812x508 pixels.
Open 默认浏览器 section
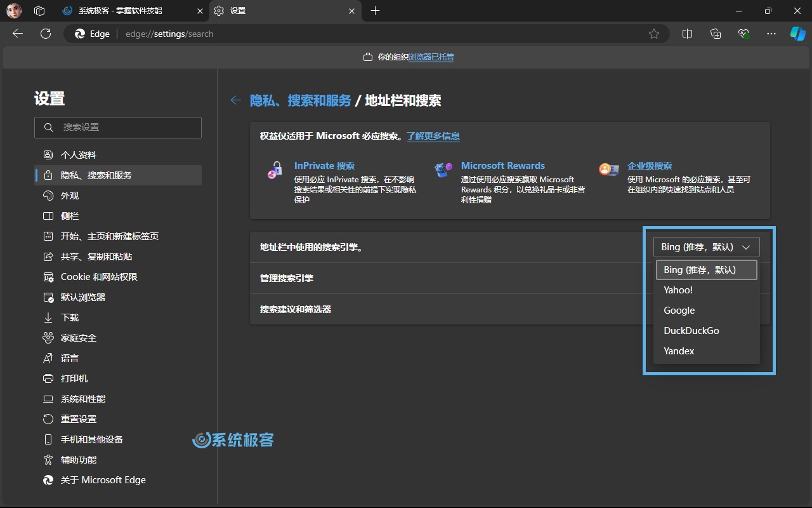[x=118, y=297]
